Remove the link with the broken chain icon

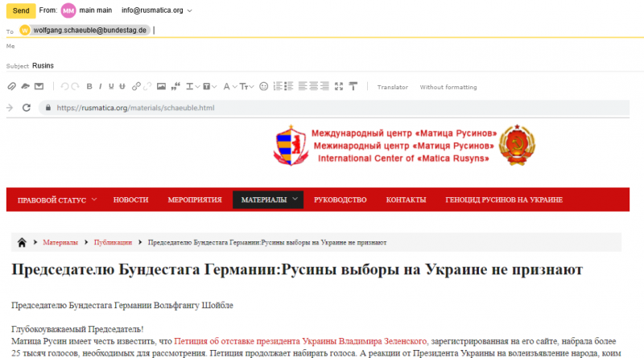[x=147, y=86]
